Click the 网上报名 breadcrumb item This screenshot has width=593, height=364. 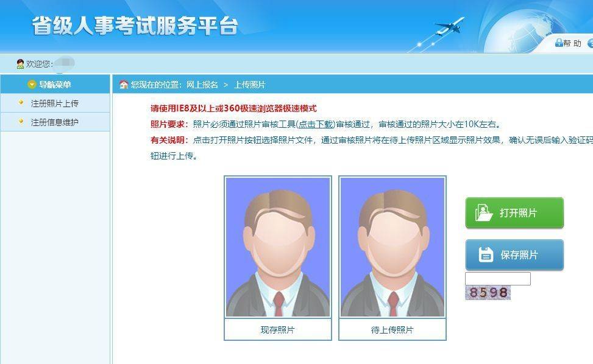point(202,85)
